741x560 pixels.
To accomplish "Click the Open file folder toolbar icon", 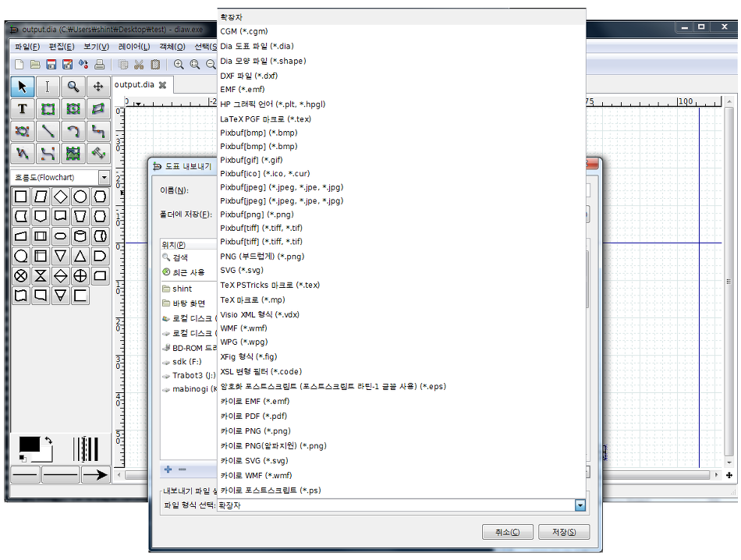I will (35, 64).
